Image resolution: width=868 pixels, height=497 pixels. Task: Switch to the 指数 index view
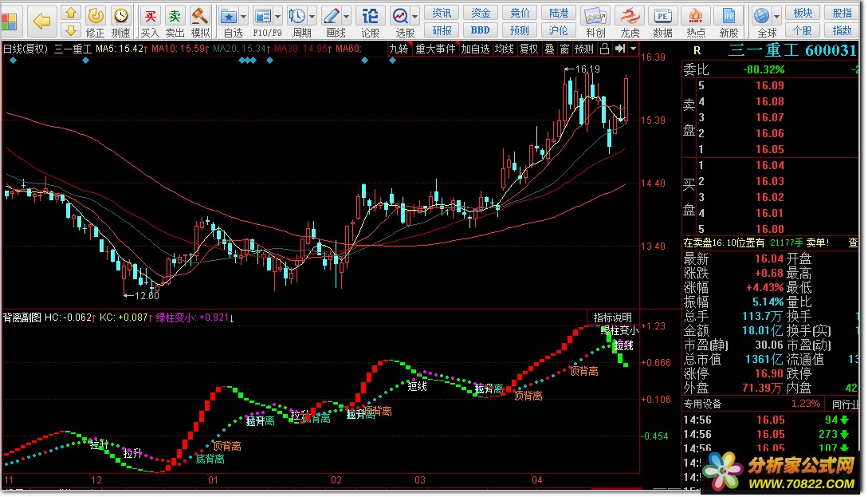[x=842, y=30]
